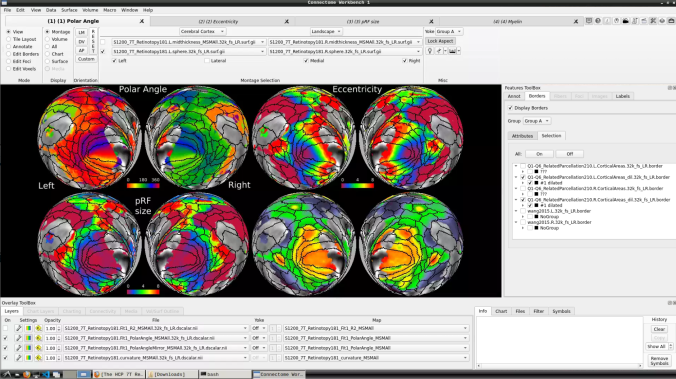
Task: Click the tools icon in the top-right toolbar
Action: click(653, 21)
